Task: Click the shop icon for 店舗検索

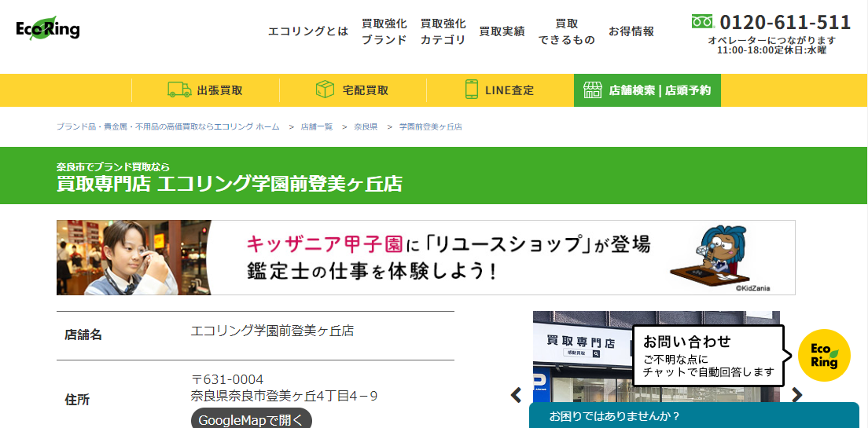Action: (593, 90)
